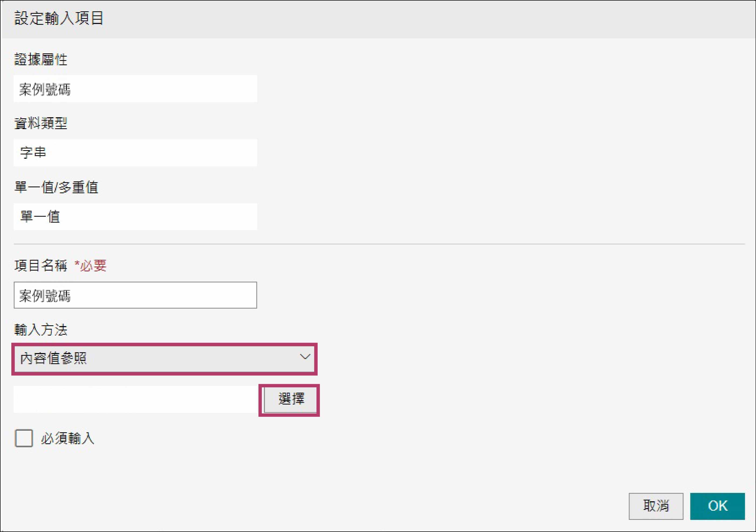Click the horizontal divider above 項目名稱
Screen dimensions: 756x532
click(379, 244)
